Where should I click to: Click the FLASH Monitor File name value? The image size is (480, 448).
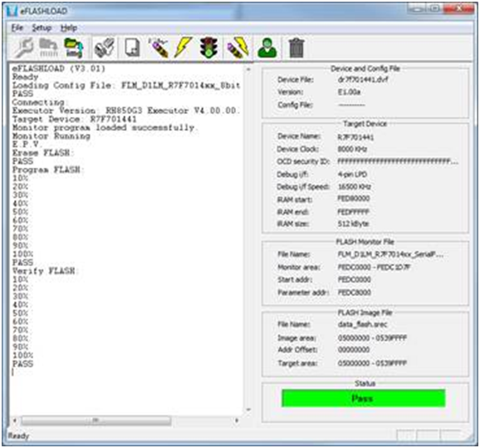pos(390,254)
